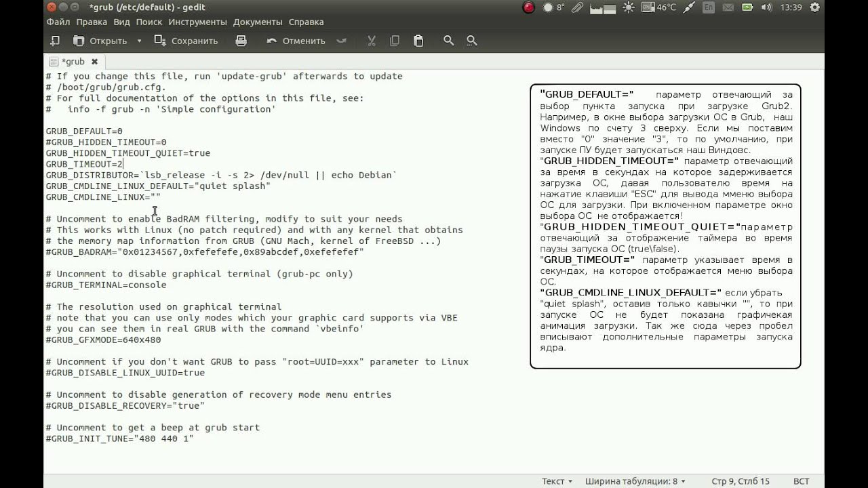Select the *grub document tab

(x=73, y=62)
